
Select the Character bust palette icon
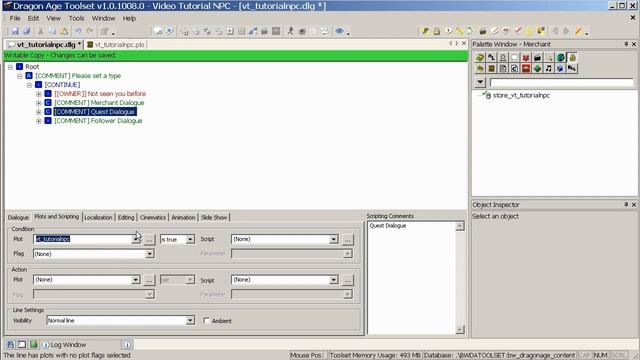[503, 58]
